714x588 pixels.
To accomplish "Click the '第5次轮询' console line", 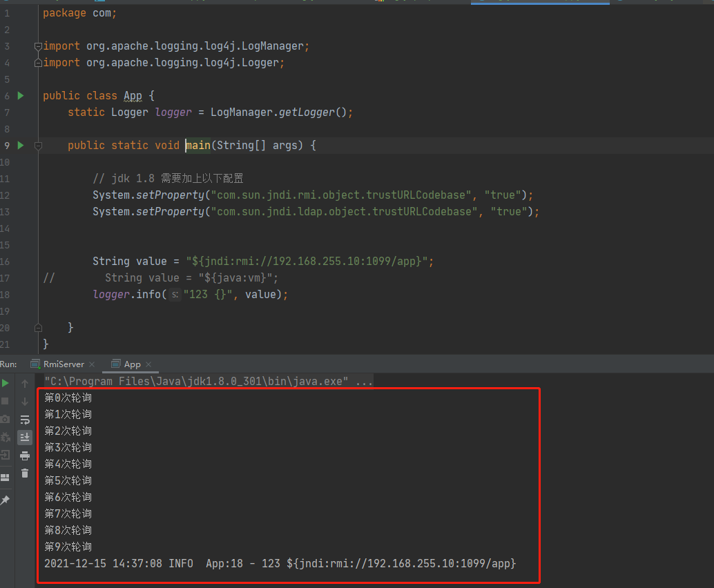I will click(x=68, y=480).
